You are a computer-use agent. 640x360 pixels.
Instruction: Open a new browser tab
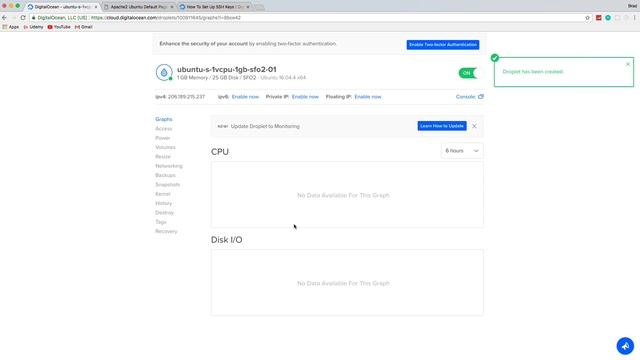point(258,7)
